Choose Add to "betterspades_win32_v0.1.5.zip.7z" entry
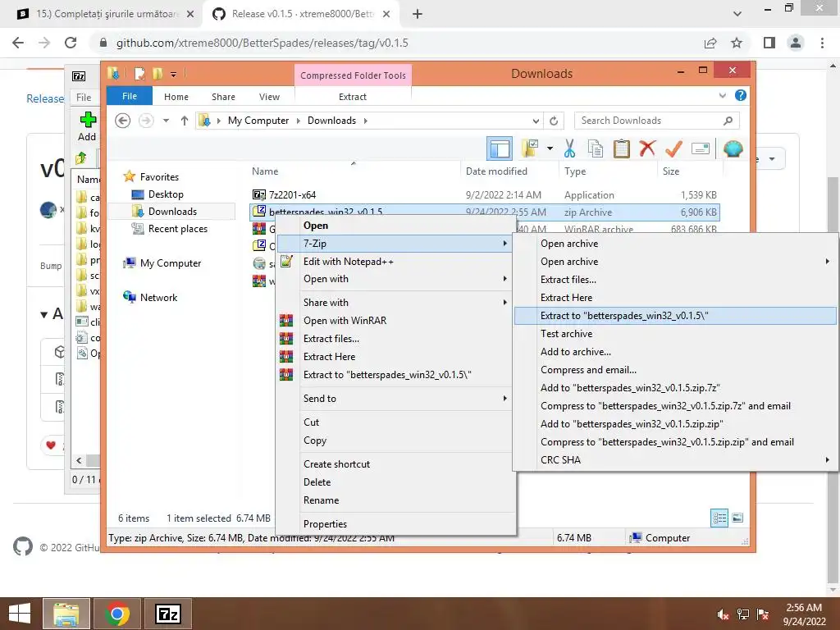Viewport: 840px width, 630px height. 675,388
